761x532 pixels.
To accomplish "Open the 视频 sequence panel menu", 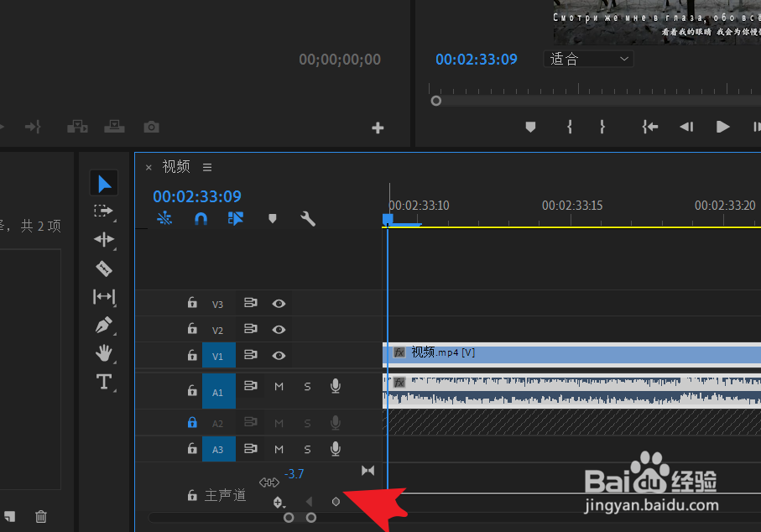I will pyautogui.click(x=207, y=168).
